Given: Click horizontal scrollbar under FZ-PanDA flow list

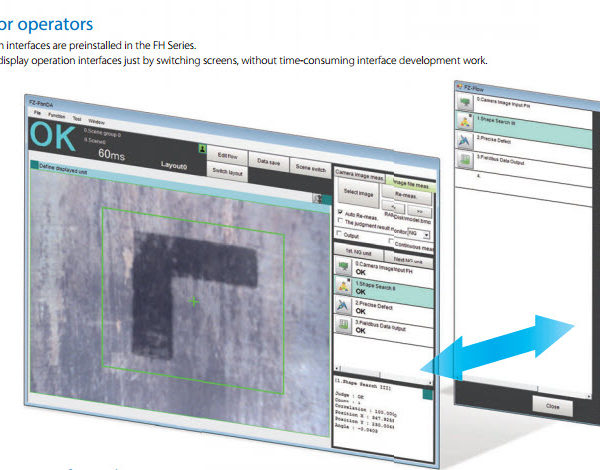Looking at the screenshot, I should tap(383, 375).
